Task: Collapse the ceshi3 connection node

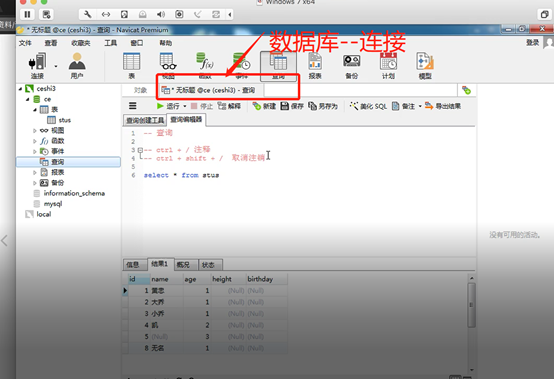Action: pos(20,89)
